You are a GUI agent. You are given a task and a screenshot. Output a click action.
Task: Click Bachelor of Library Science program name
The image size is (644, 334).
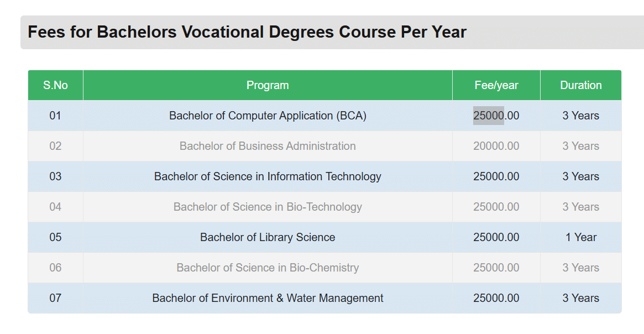point(268,237)
